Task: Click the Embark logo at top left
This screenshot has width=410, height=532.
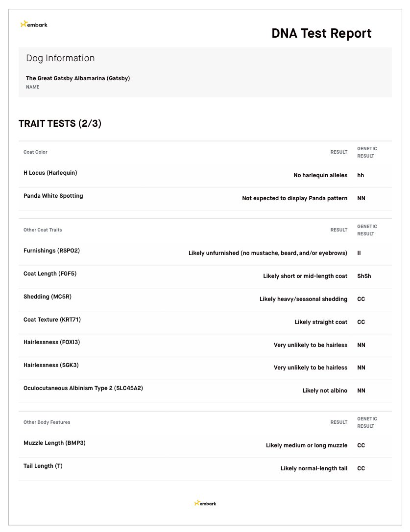Action: pos(34,24)
